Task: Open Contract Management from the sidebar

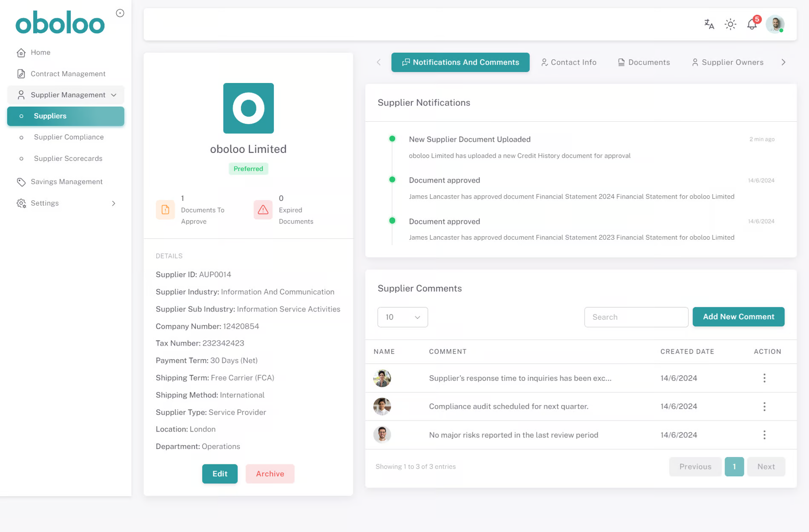Action: (x=67, y=74)
